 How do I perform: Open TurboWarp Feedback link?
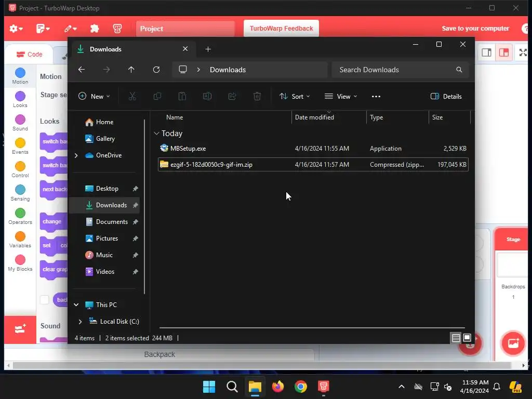coord(281,29)
